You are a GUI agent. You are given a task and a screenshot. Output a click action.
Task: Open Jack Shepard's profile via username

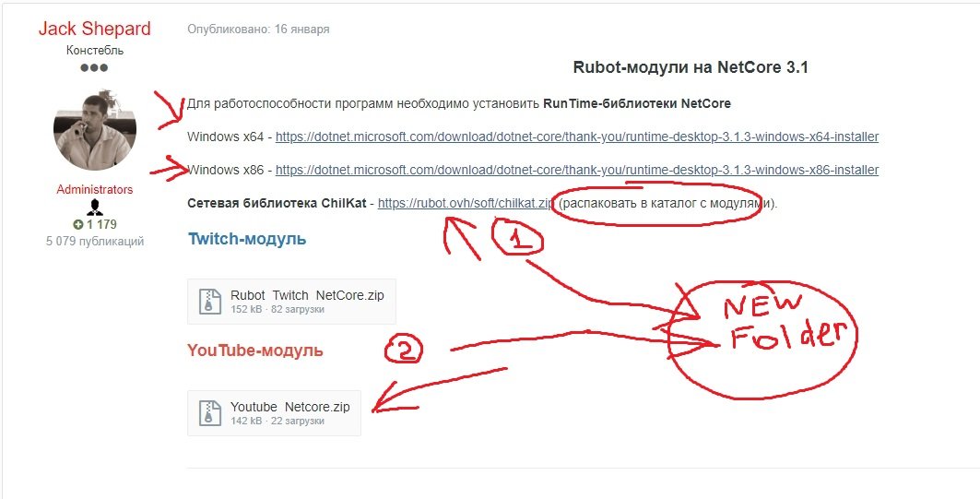coord(94,29)
